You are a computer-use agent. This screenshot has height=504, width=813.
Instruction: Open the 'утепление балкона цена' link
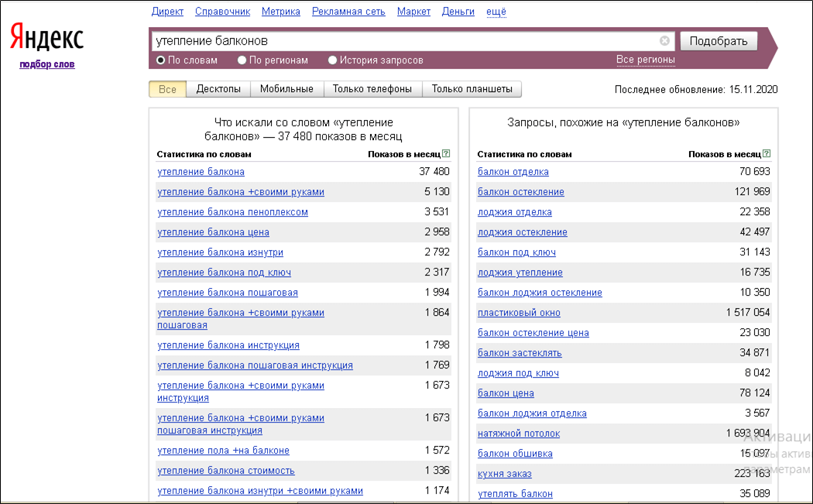click(x=213, y=232)
